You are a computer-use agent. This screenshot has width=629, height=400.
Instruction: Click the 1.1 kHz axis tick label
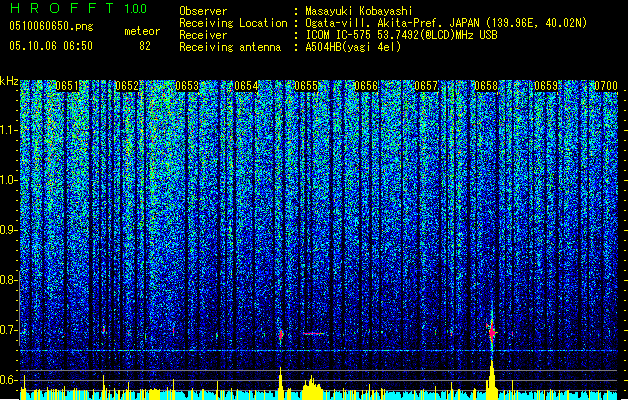(8, 130)
